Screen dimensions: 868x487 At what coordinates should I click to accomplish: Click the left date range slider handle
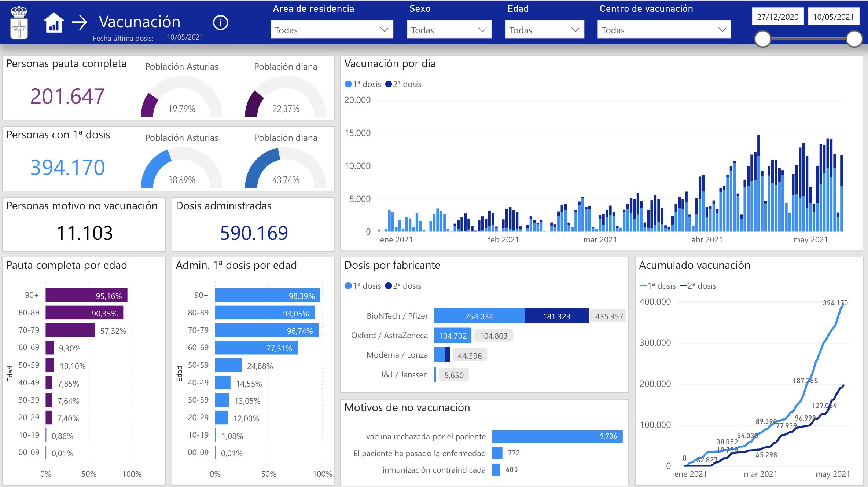tap(763, 39)
